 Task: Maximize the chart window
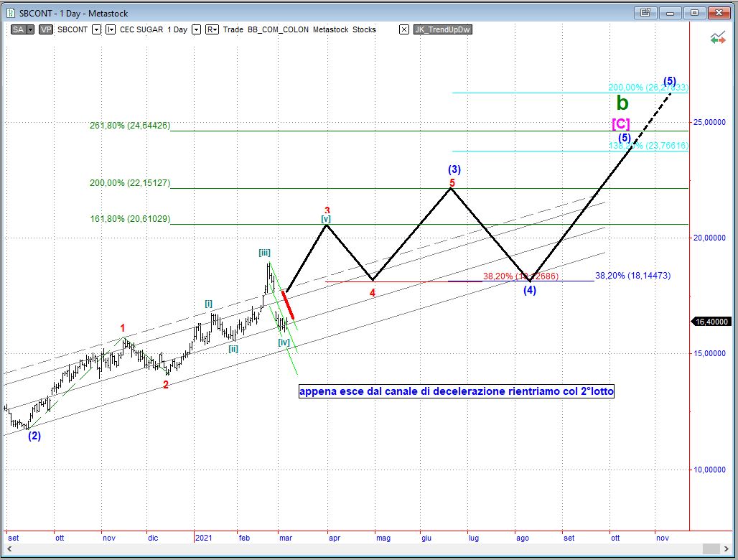[x=694, y=12]
